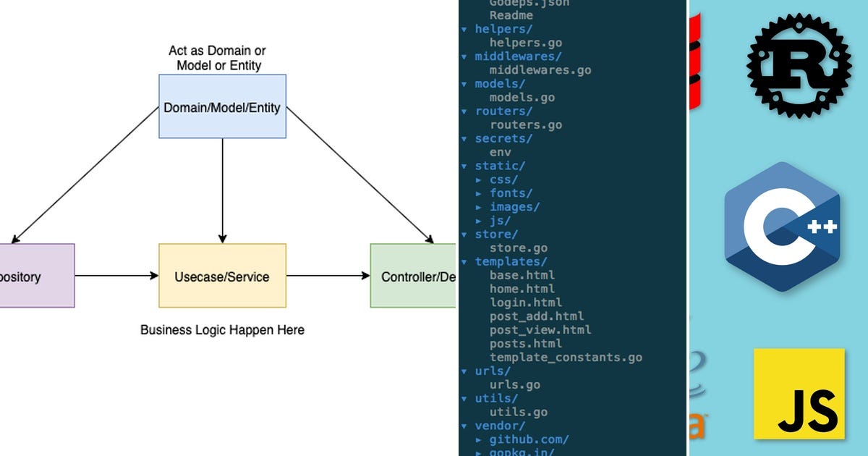Image resolution: width=868 pixels, height=456 pixels.
Task: Collapse the helpers/ folder arrow
Action: pyautogui.click(x=464, y=29)
